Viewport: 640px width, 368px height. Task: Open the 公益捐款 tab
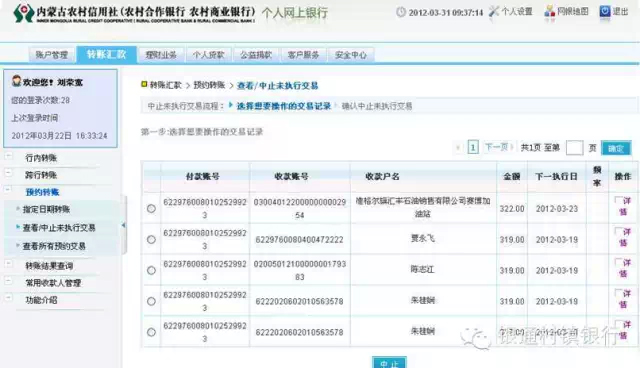point(256,55)
